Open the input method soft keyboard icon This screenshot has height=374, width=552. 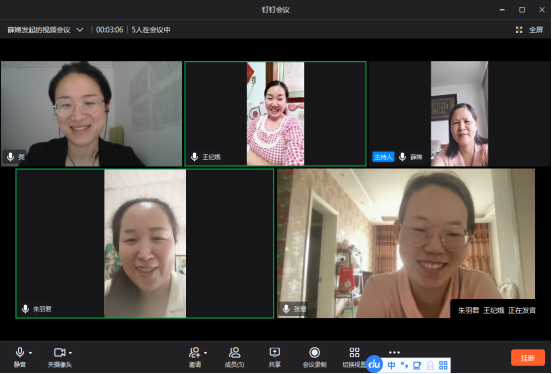click(417, 365)
